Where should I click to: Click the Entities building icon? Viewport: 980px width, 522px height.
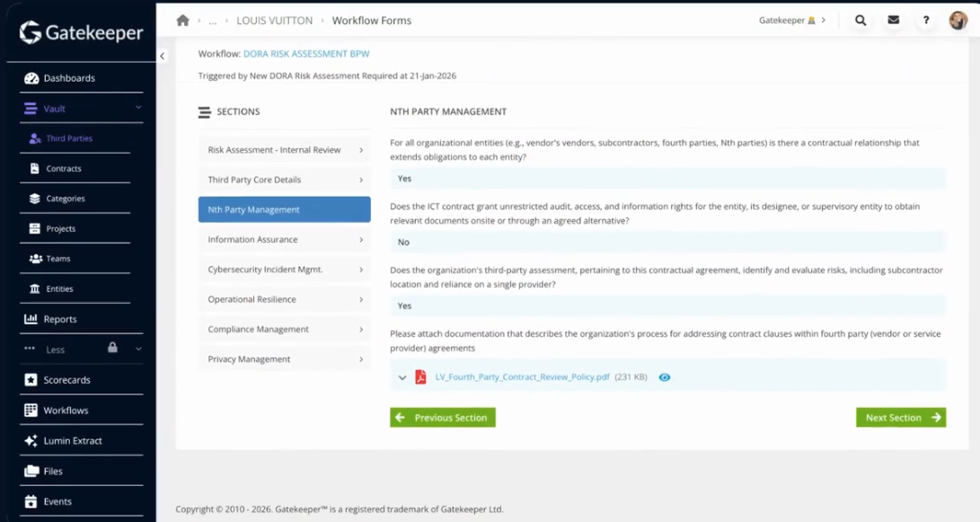pos(34,288)
